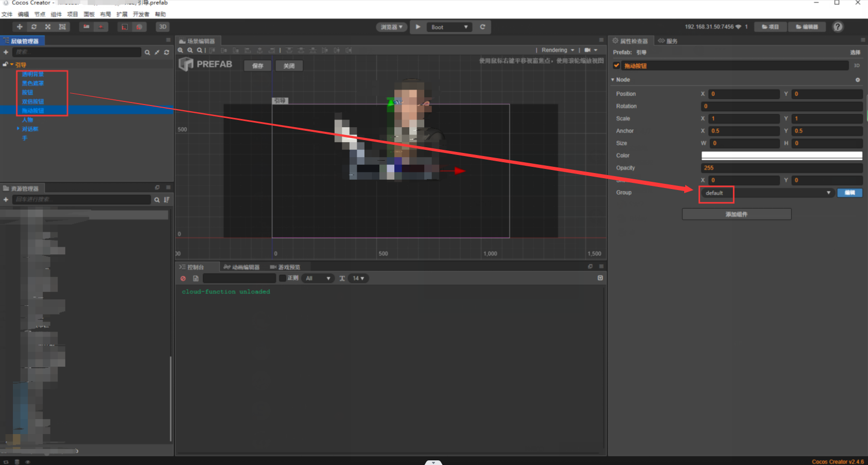Image resolution: width=868 pixels, height=465 pixels.
Task: Toggle the 3D node button in inspector
Action: pyautogui.click(x=857, y=65)
